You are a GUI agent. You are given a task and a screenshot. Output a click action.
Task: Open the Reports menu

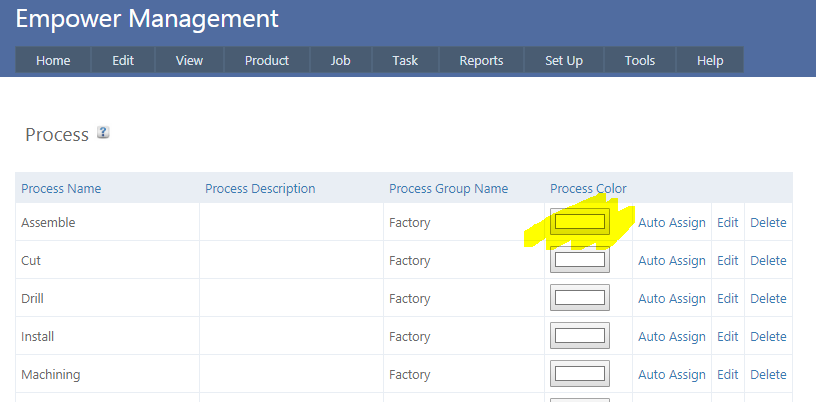pyautogui.click(x=481, y=60)
